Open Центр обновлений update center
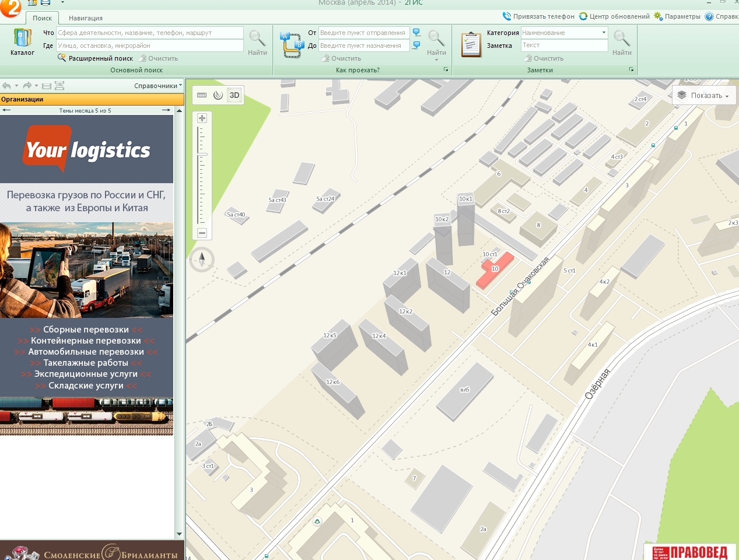739x560 pixels. (614, 16)
